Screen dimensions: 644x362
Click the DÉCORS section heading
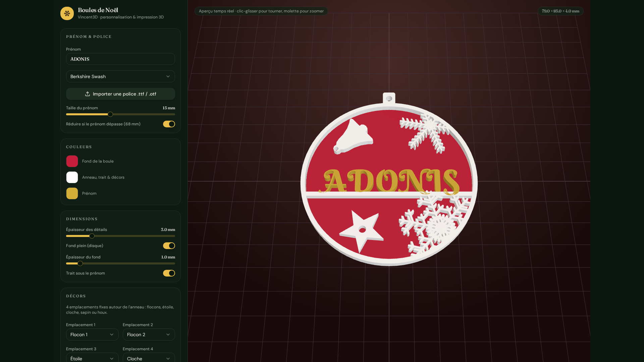[x=76, y=296]
